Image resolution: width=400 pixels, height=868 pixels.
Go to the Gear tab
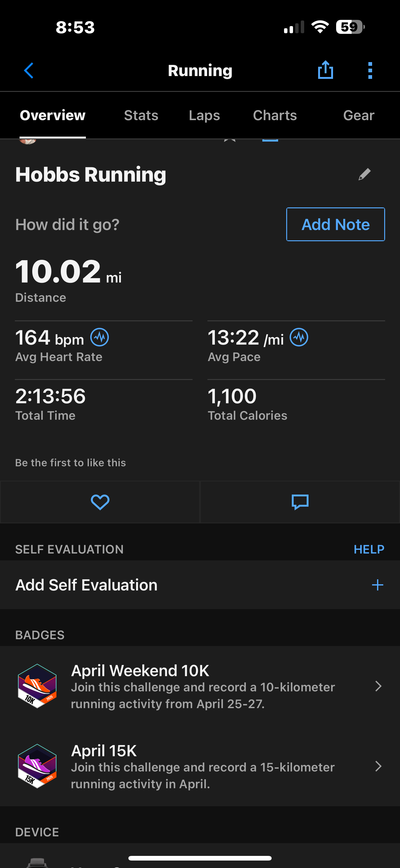coord(358,115)
